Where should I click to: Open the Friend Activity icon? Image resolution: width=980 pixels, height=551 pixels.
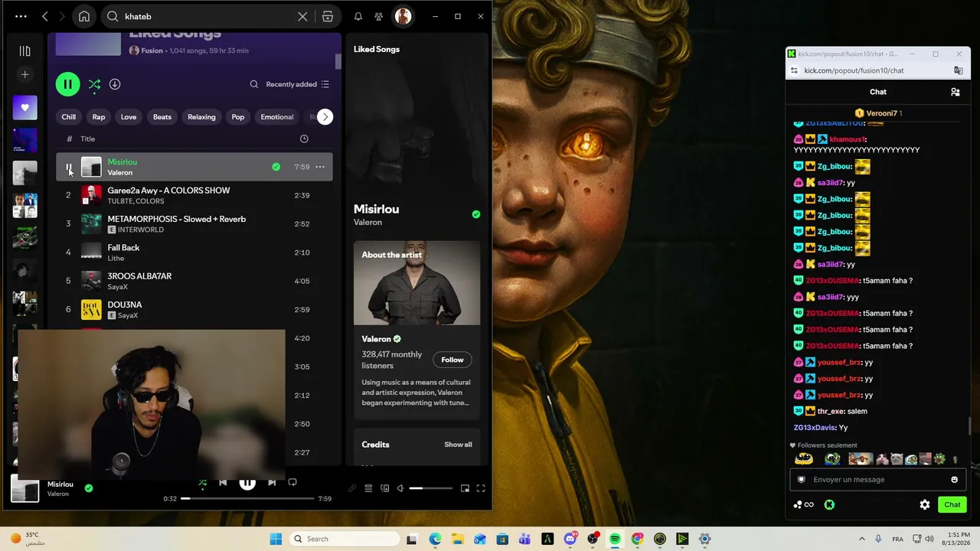click(378, 16)
